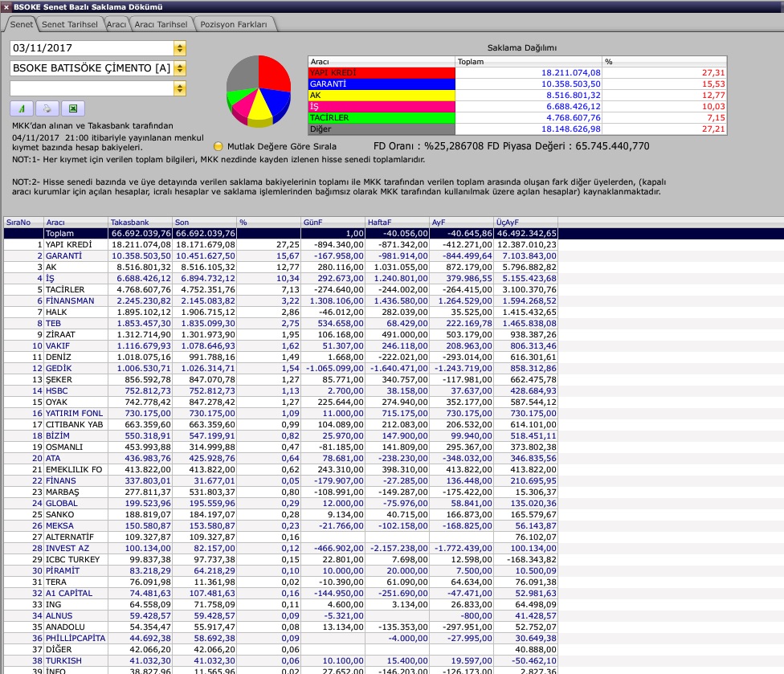Select the HSBC row in the table
Viewport: 784px width, 674px height.
tap(280, 391)
